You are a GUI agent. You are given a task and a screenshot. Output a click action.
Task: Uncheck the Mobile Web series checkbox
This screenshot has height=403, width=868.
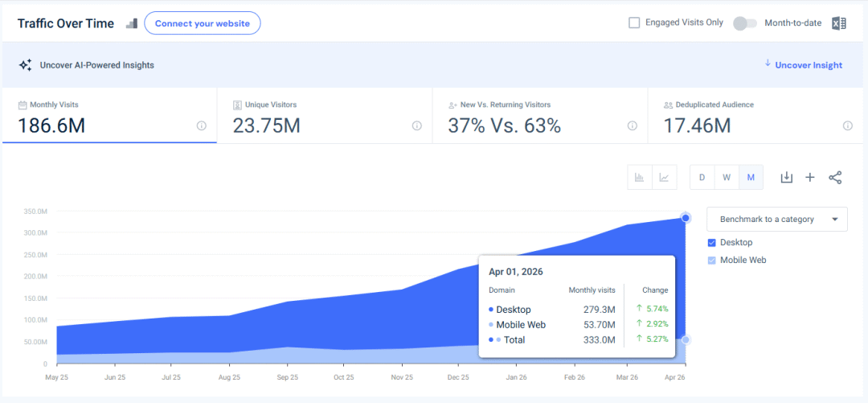(x=712, y=260)
